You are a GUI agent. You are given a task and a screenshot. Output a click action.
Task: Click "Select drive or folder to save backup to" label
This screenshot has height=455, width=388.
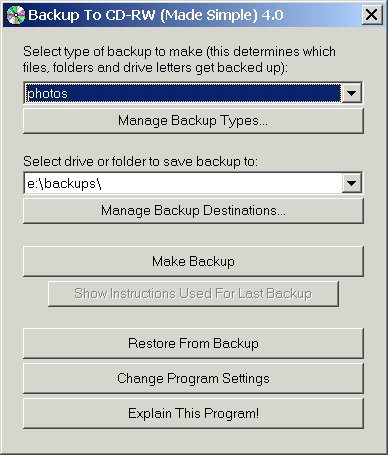click(x=140, y=162)
